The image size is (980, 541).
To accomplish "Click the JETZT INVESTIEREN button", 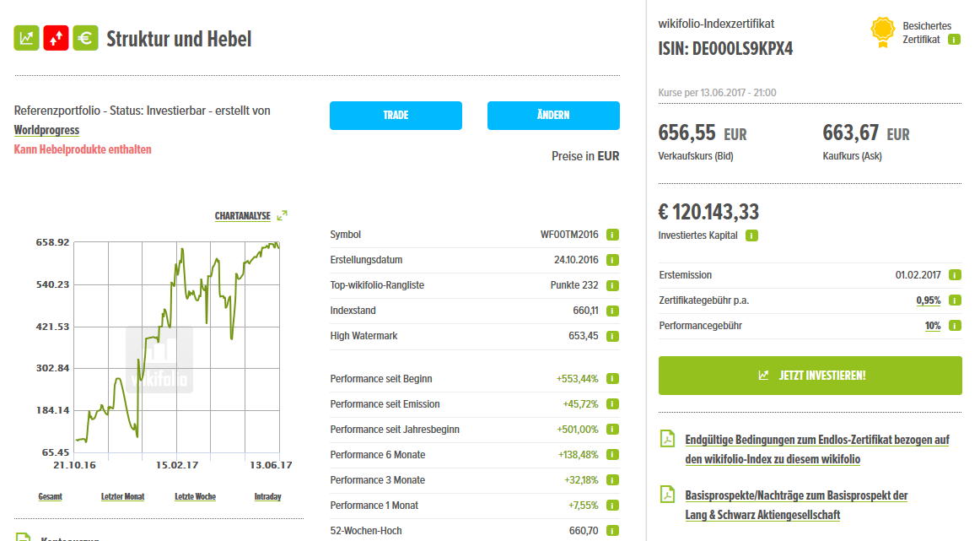I will (809, 375).
